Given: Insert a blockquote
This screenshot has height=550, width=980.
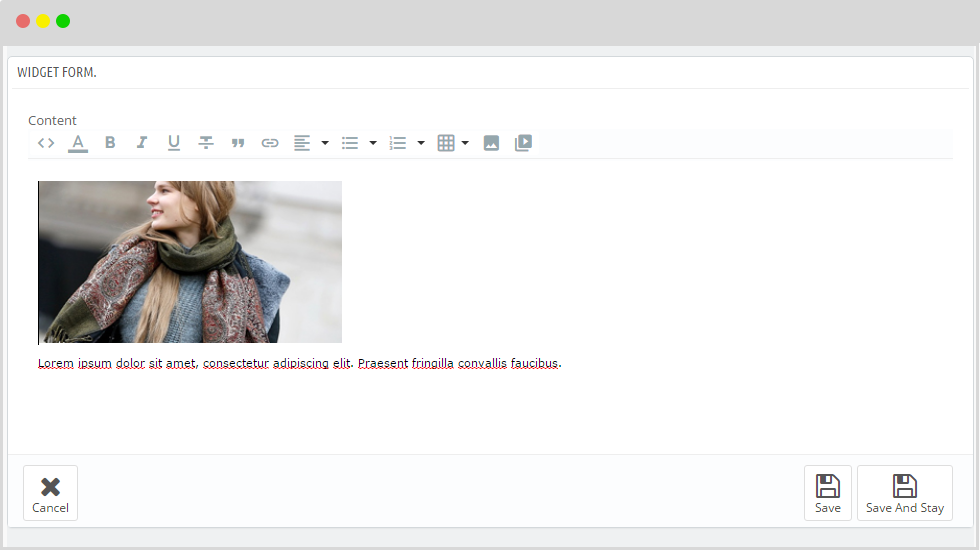Looking at the screenshot, I should [x=238, y=143].
